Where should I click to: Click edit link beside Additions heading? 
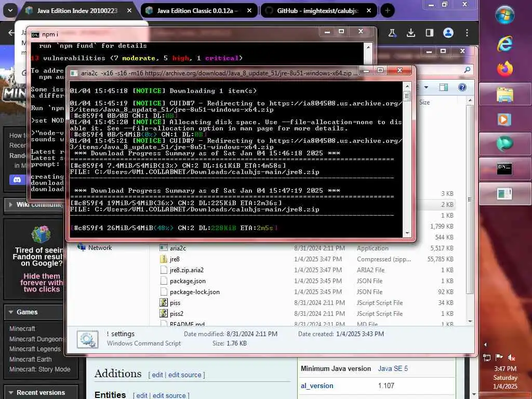click(157, 375)
